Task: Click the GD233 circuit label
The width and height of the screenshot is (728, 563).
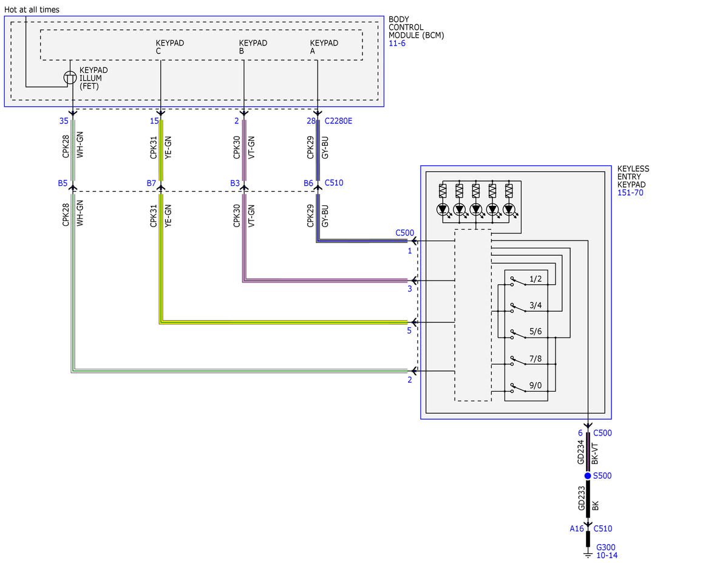Action: click(x=581, y=499)
